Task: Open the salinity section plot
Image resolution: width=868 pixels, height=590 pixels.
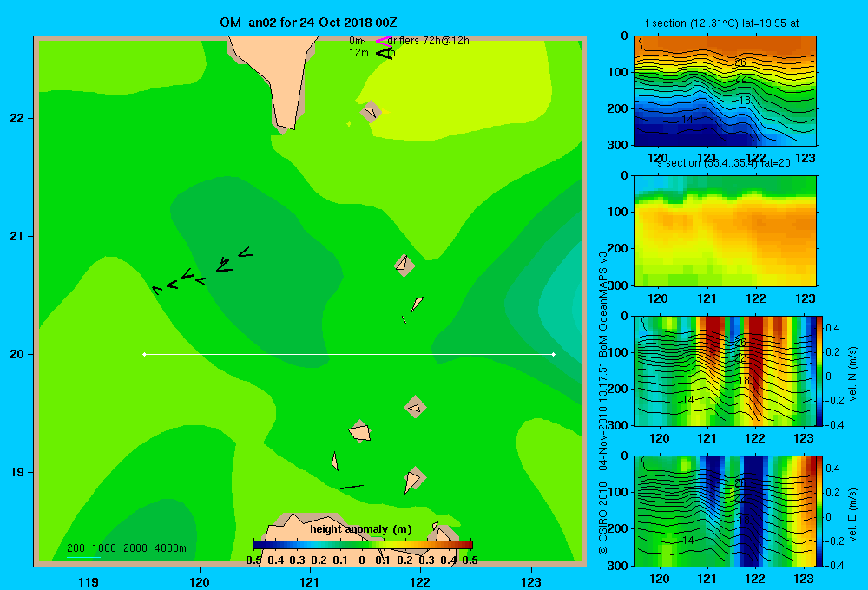Action: pyautogui.click(x=725, y=231)
